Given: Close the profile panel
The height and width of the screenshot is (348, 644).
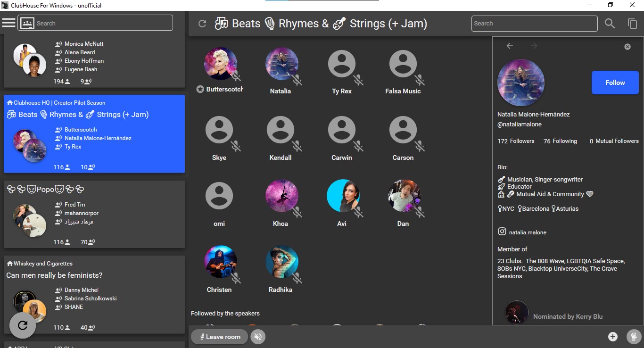Looking at the screenshot, I should 627,47.
